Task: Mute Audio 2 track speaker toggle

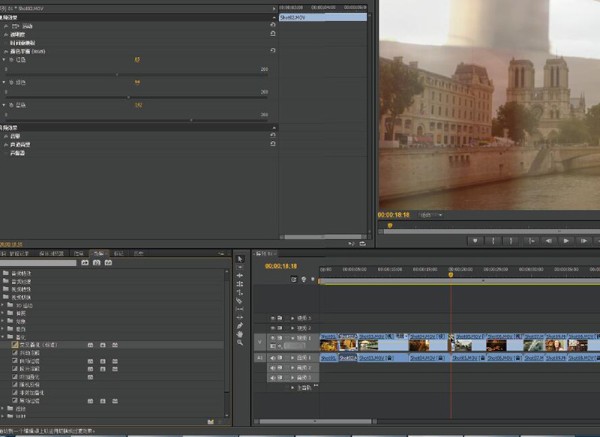Action: [x=273, y=368]
